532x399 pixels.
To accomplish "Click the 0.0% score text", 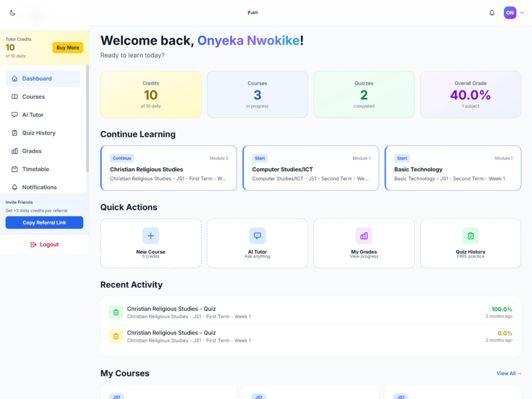I will click(505, 333).
